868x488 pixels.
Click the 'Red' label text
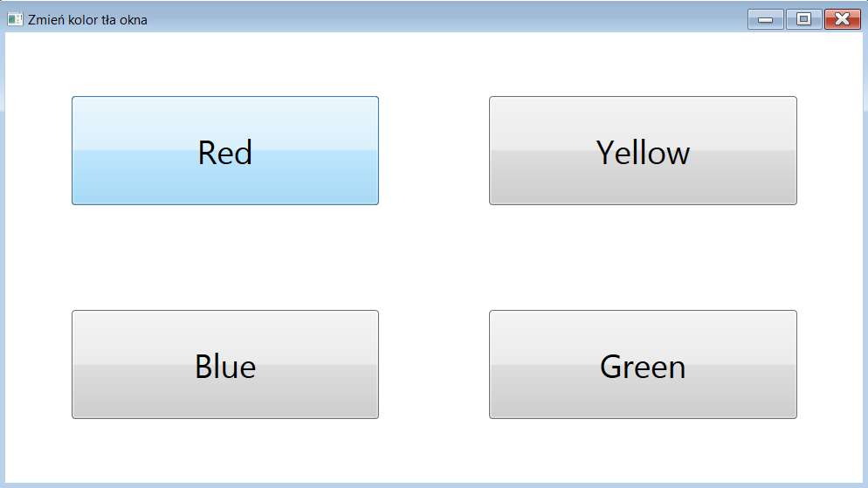point(225,153)
